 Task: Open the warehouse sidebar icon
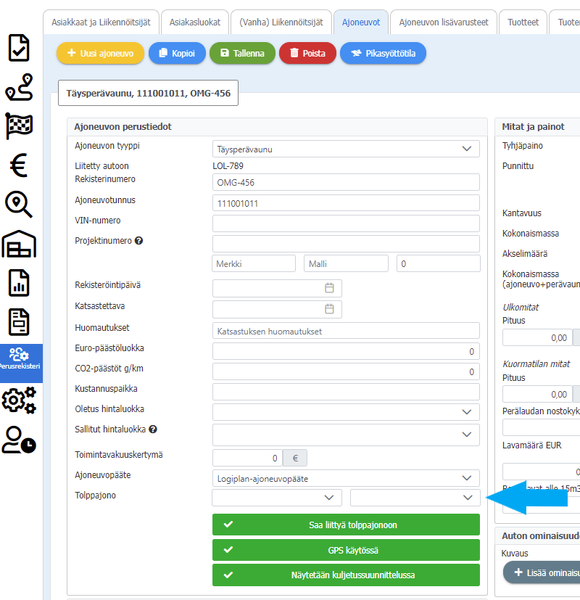tap(19, 244)
